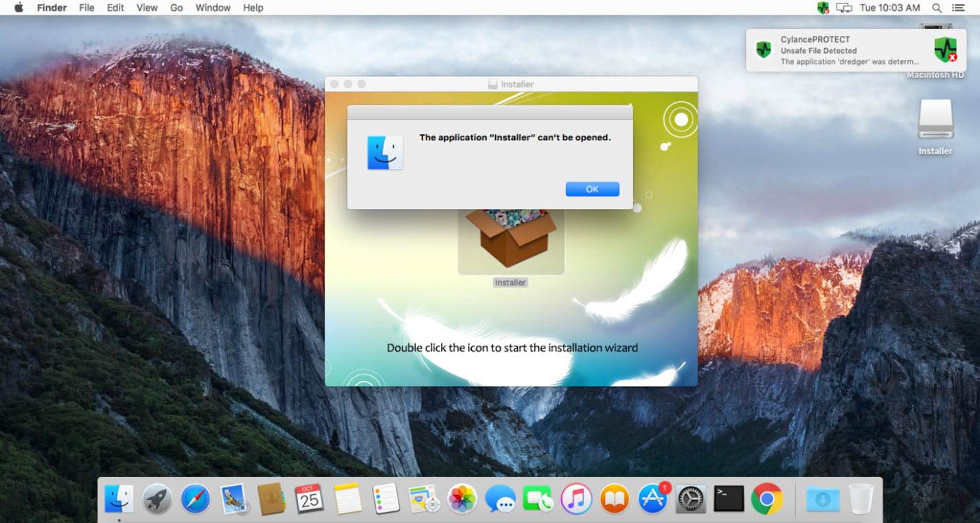Click the display mirroring menu bar icon
The image size is (980, 523).
coord(844,8)
